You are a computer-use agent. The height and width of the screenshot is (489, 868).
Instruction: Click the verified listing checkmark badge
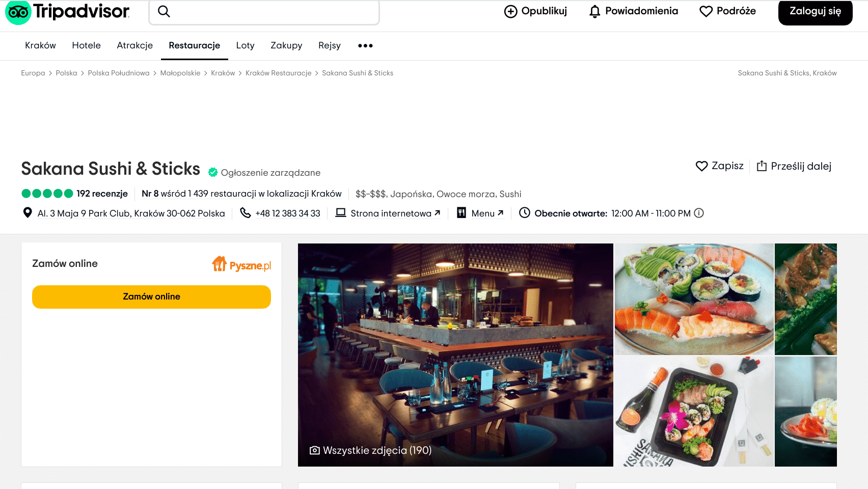213,173
